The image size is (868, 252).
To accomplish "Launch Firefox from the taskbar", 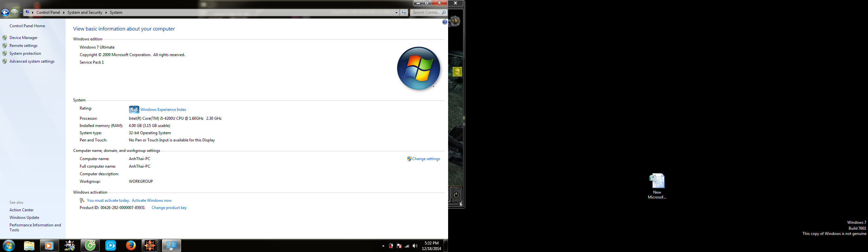I will coord(131,245).
